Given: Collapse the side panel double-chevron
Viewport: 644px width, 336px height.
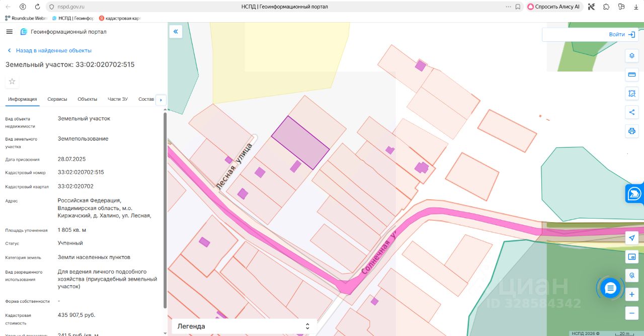Looking at the screenshot, I should [x=176, y=32].
